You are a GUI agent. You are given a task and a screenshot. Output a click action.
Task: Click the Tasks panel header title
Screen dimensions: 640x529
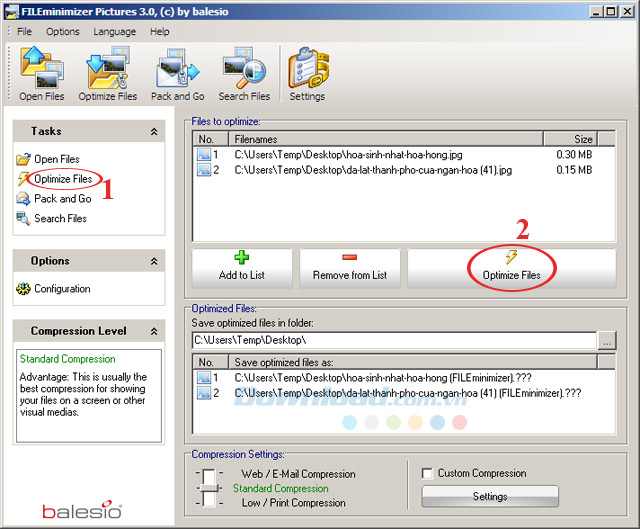point(46,131)
